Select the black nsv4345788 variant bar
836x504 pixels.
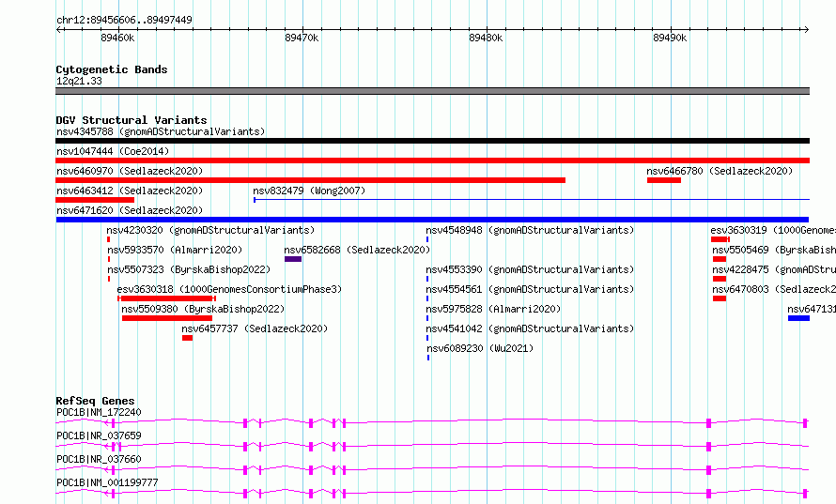point(432,141)
